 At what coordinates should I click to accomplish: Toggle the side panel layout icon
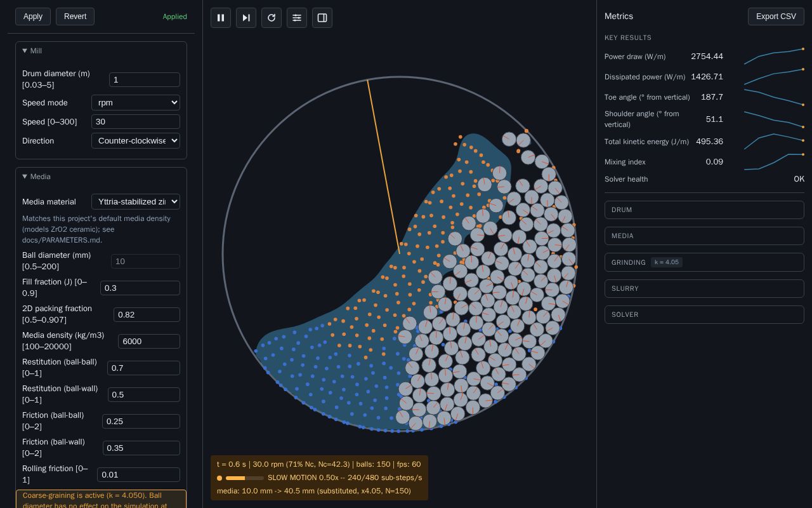coord(322,18)
